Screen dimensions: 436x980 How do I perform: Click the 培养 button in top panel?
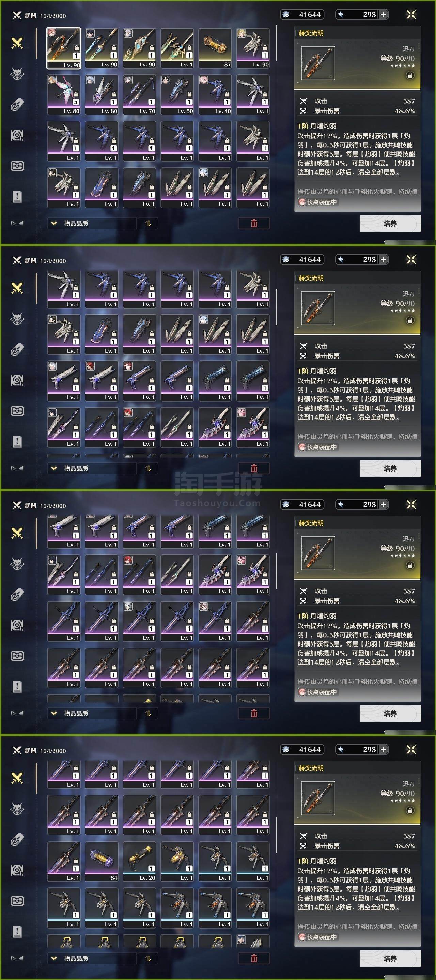click(x=390, y=223)
